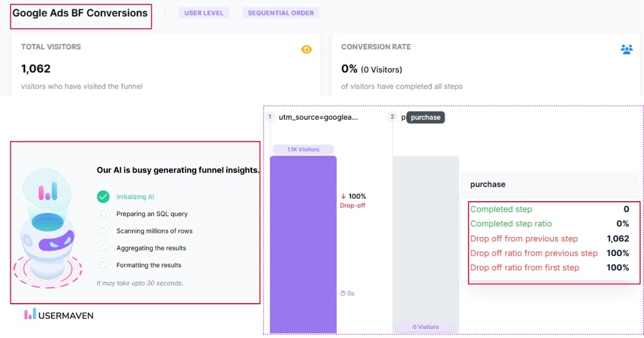Open the purchase step tooltip tag
This screenshot has width=644, height=338.
click(426, 117)
